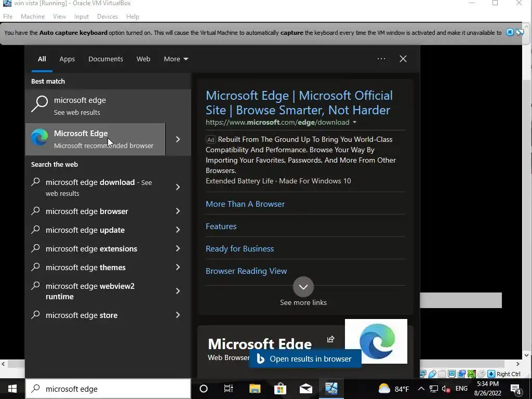
Task: Click the Microsoft Edge logo thumbnail
Action: 376,341
